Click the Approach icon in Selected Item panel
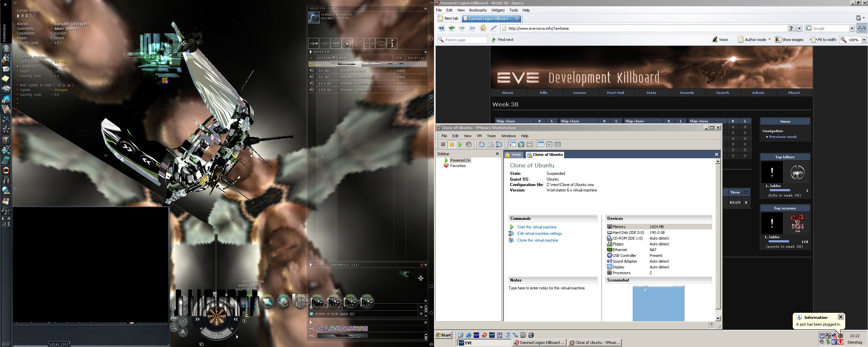This screenshot has height=347, width=868. click(x=314, y=43)
